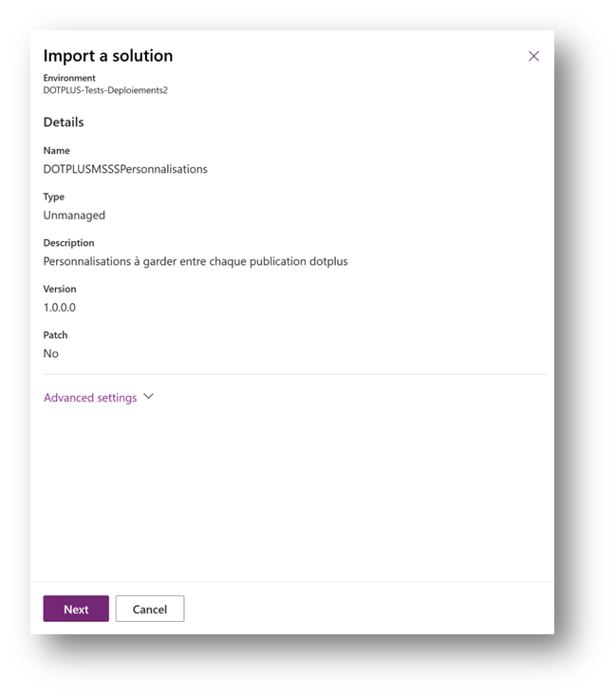Click the Patch value "No"
The image size is (616, 696).
51,353
